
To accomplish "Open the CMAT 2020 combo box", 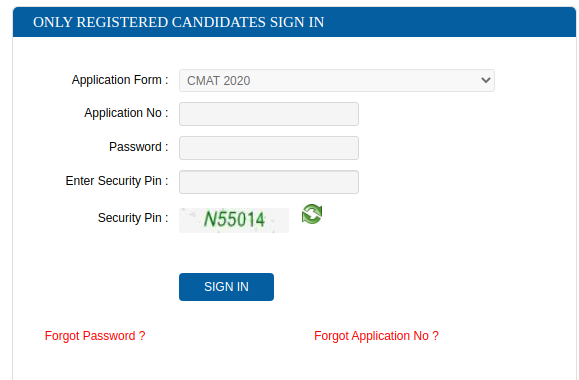I will (x=337, y=81).
